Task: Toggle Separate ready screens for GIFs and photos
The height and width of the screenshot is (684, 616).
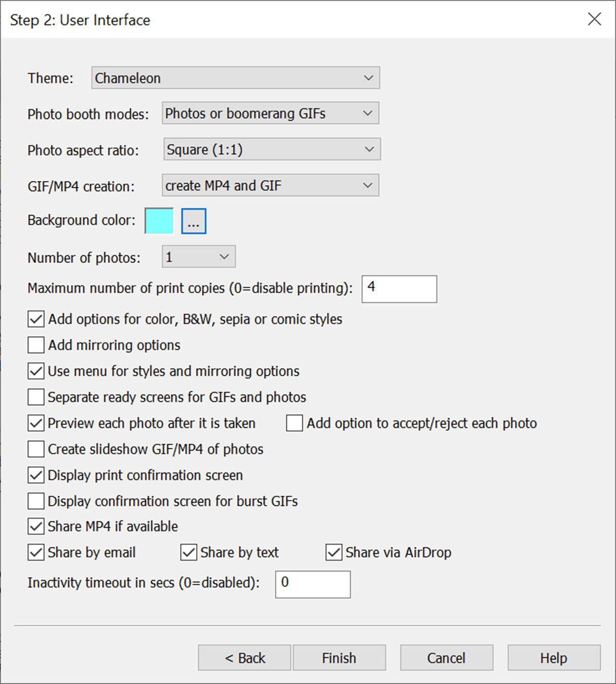Action: pos(36,397)
